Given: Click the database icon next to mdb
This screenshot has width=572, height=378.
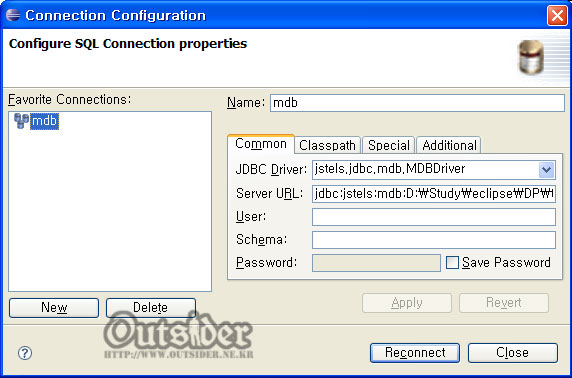Looking at the screenshot, I should point(21,121).
